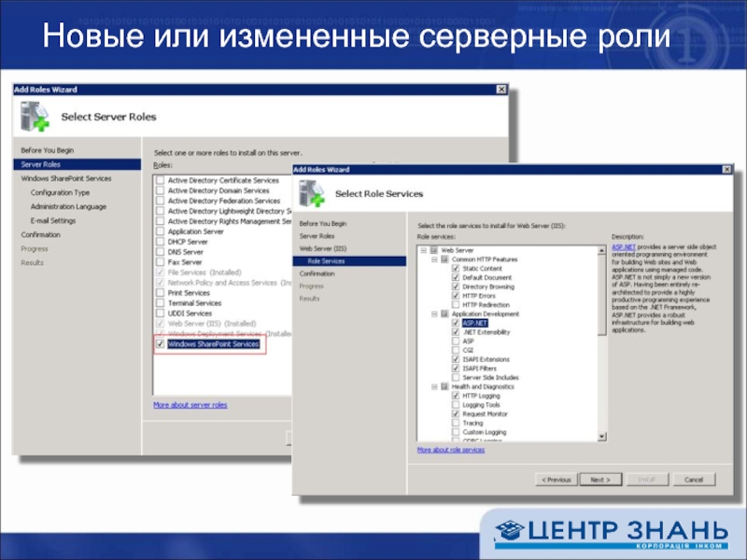Click the Next button
The image size is (747, 560).
(600, 480)
